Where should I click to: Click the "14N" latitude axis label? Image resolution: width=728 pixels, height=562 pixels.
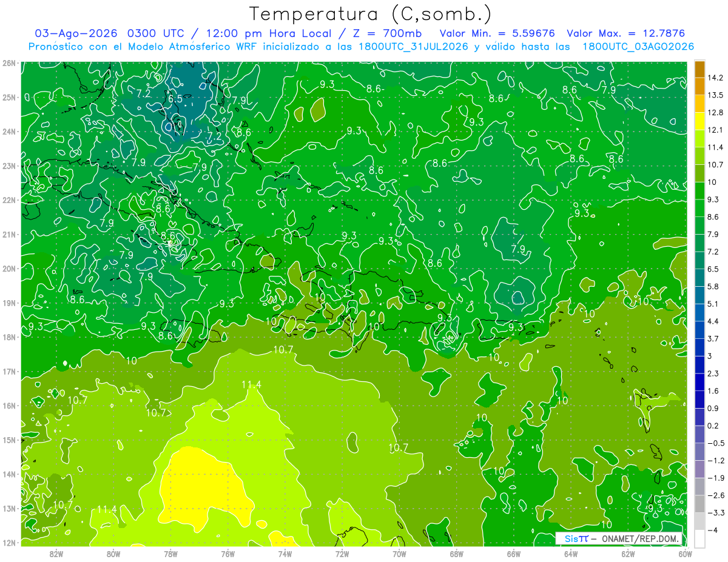tap(8, 474)
